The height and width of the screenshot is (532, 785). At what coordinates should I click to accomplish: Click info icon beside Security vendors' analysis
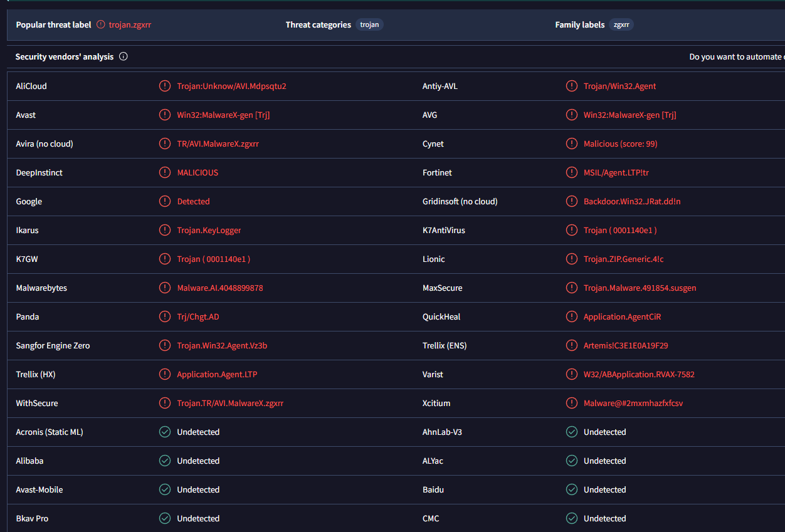click(x=124, y=57)
